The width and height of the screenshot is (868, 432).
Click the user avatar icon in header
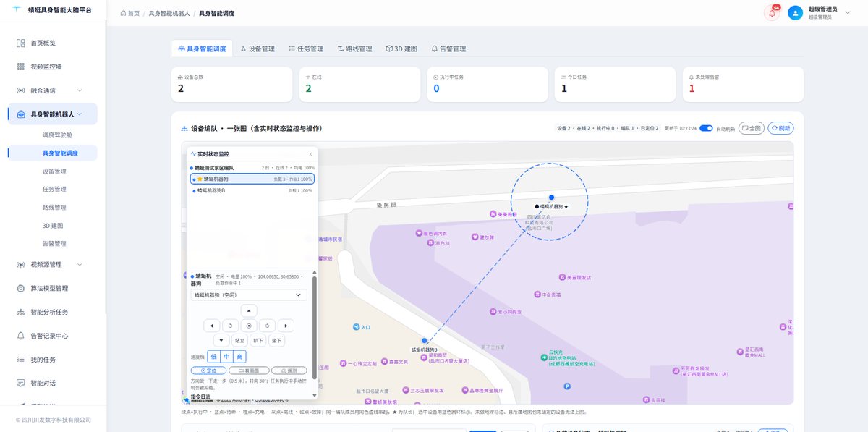(796, 12)
